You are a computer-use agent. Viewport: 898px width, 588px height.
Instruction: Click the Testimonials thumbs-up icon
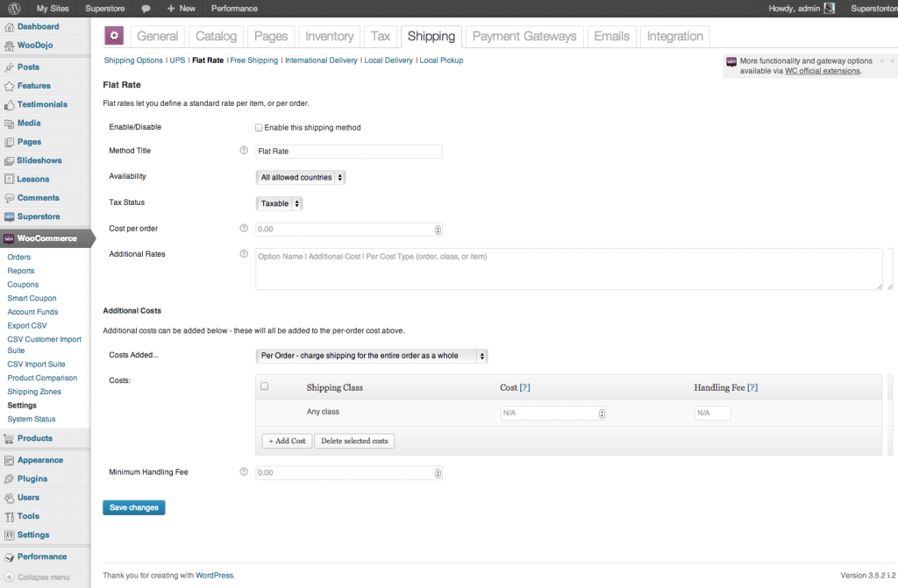click(x=9, y=105)
